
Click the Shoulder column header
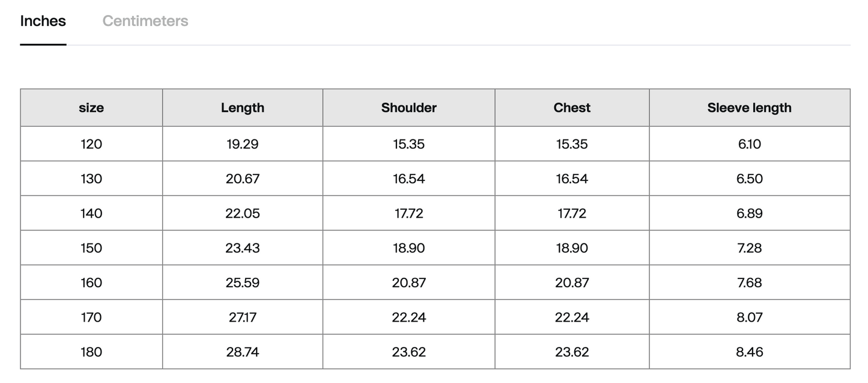(409, 108)
